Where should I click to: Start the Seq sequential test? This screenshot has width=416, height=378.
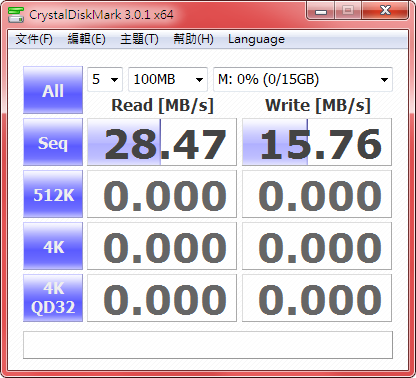pos(53,142)
